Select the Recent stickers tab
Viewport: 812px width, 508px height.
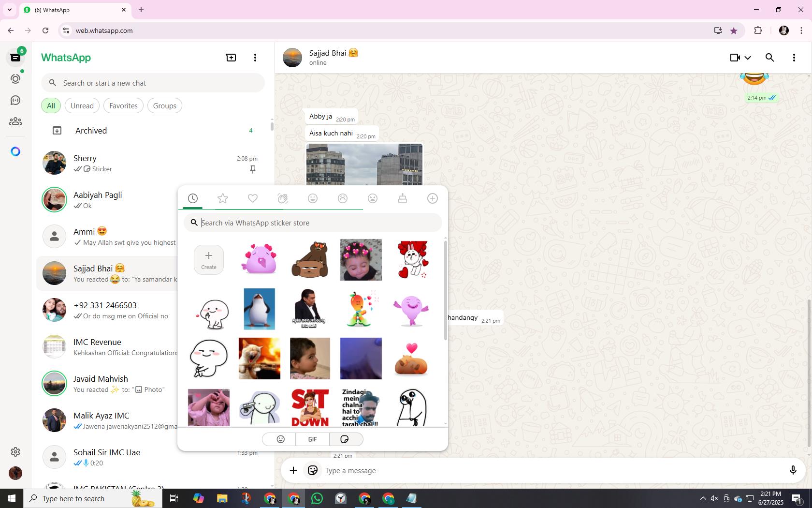pos(193,198)
